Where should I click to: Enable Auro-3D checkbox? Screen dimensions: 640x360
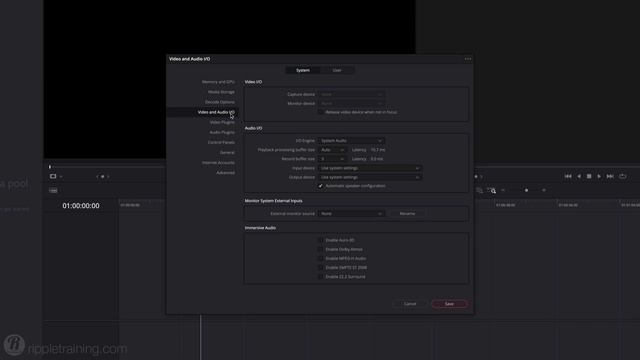(x=321, y=240)
